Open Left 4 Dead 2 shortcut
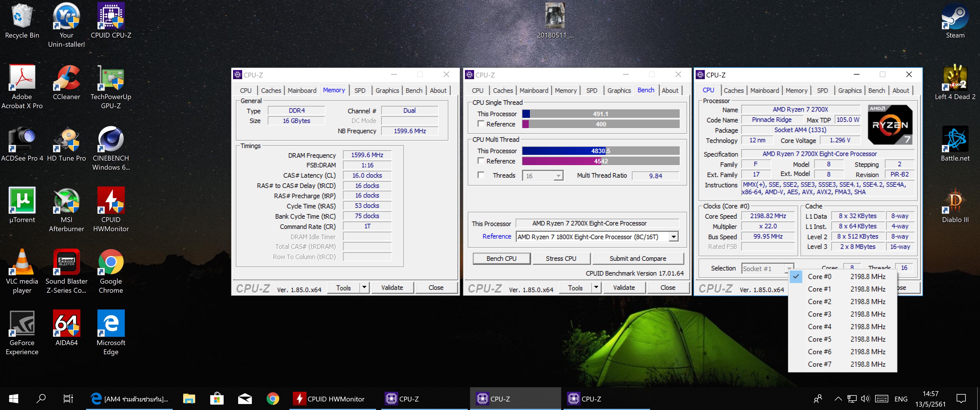 pos(955,82)
